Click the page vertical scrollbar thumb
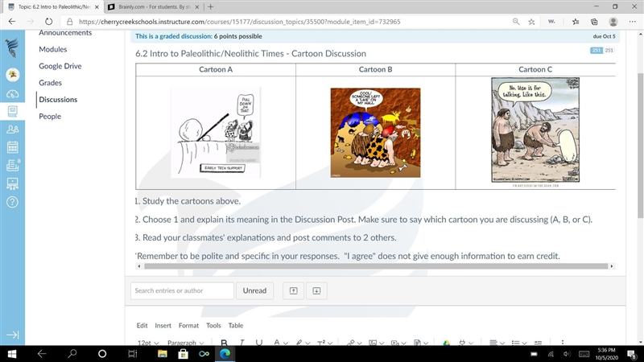644x362 pixels. pos(640,146)
